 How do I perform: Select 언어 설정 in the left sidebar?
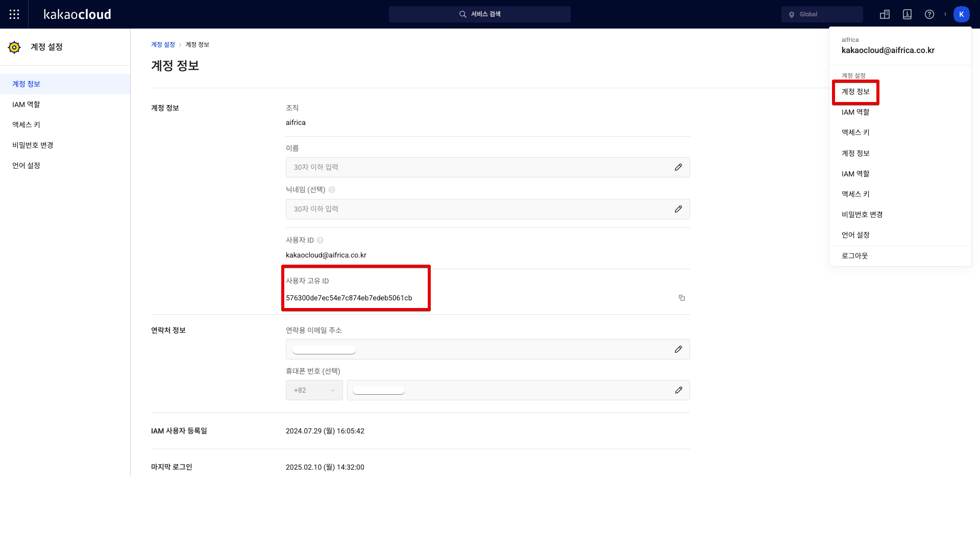[x=26, y=166]
